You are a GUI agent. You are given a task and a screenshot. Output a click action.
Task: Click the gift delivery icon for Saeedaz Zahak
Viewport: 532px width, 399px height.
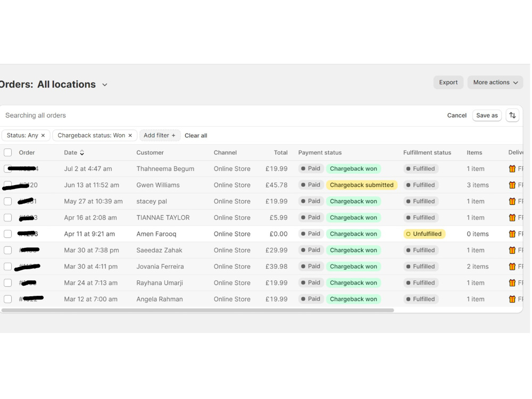pyautogui.click(x=512, y=250)
